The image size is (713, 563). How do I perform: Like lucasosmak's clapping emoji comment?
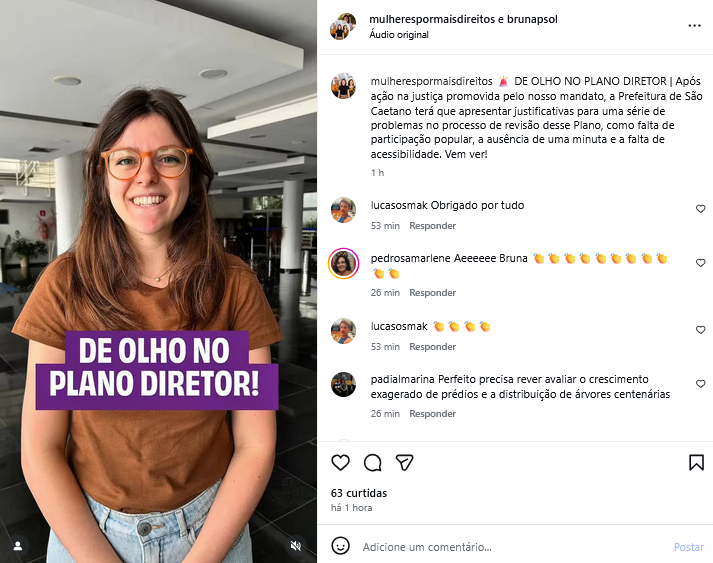[x=700, y=330]
